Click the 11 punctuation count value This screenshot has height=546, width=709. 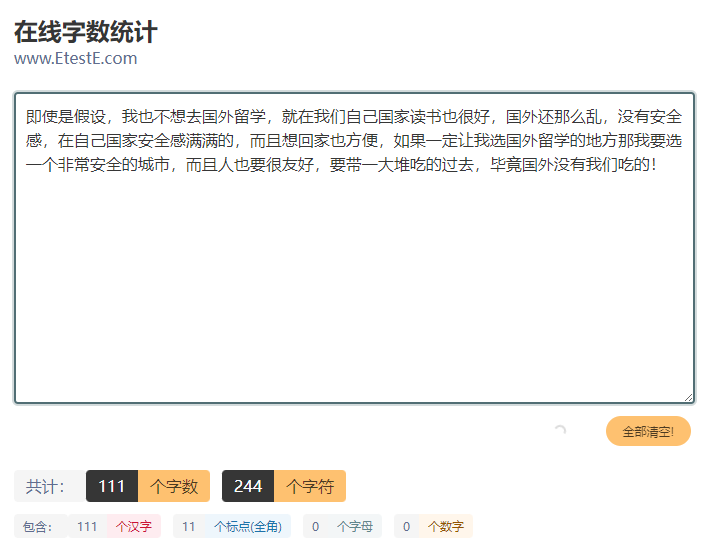(x=189, y=526)
